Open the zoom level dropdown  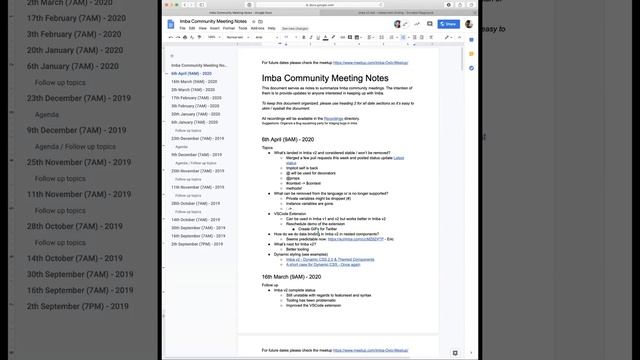[214, 37]
